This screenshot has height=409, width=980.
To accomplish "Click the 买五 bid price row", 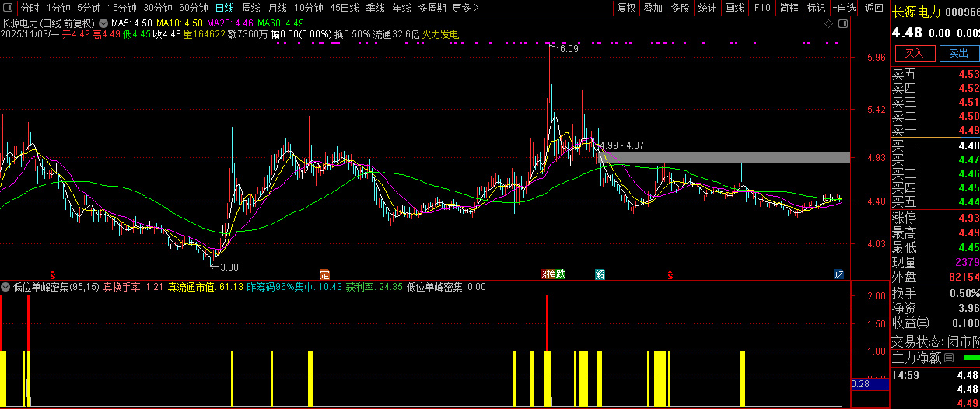I will point(935,201).
